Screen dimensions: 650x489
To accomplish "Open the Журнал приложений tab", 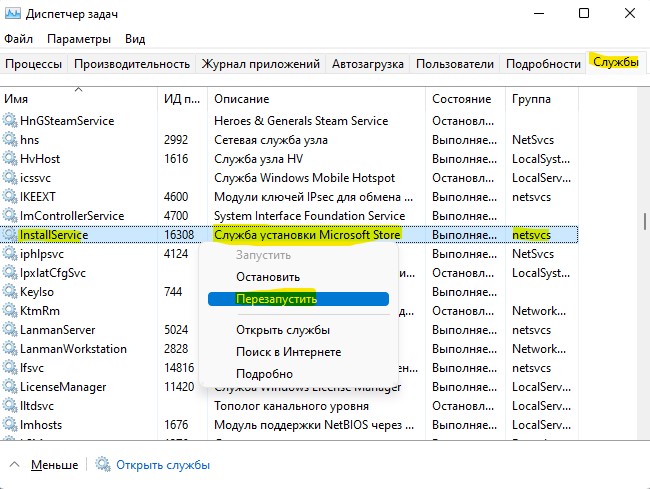I will tap(260, 64).
